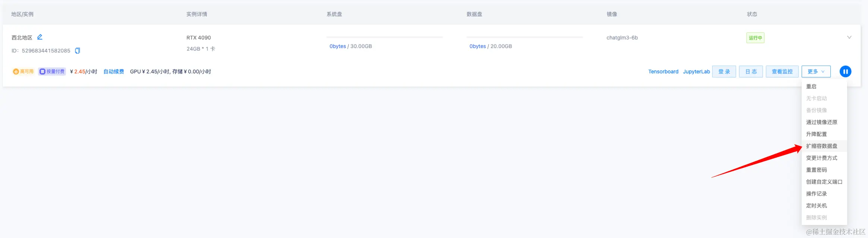
Task: Select 变更计费方式 menu entry
Action: pyautogui.click(x=824, y=158)
